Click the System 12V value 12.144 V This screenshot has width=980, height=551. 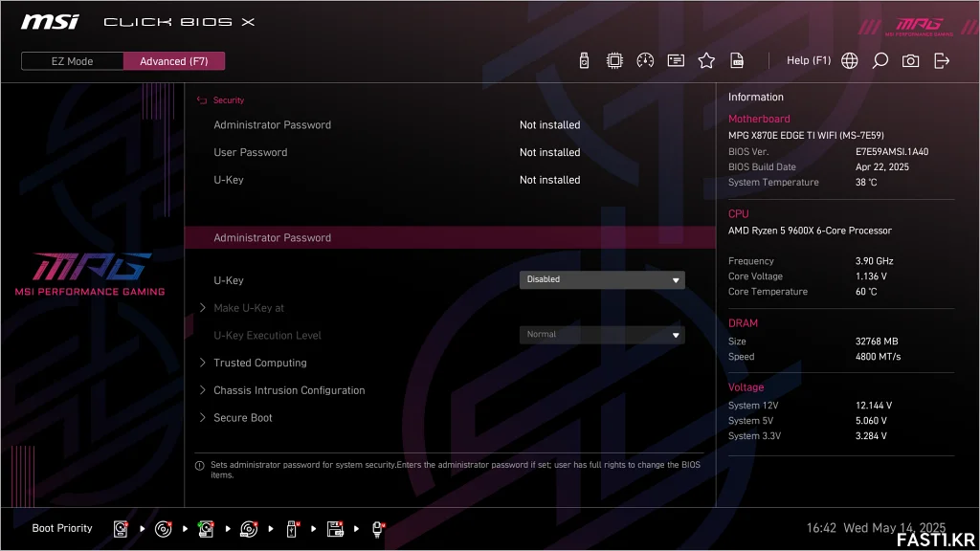[874, 406]
